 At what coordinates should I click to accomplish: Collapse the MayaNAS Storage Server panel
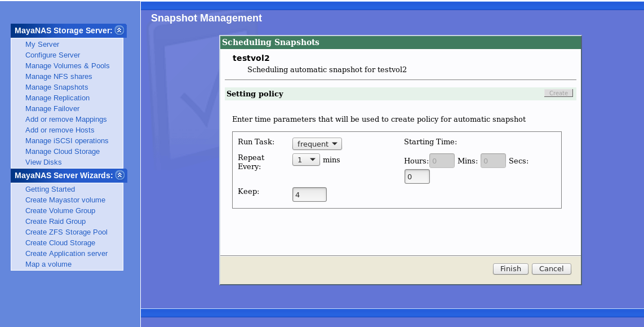[119, 30]
